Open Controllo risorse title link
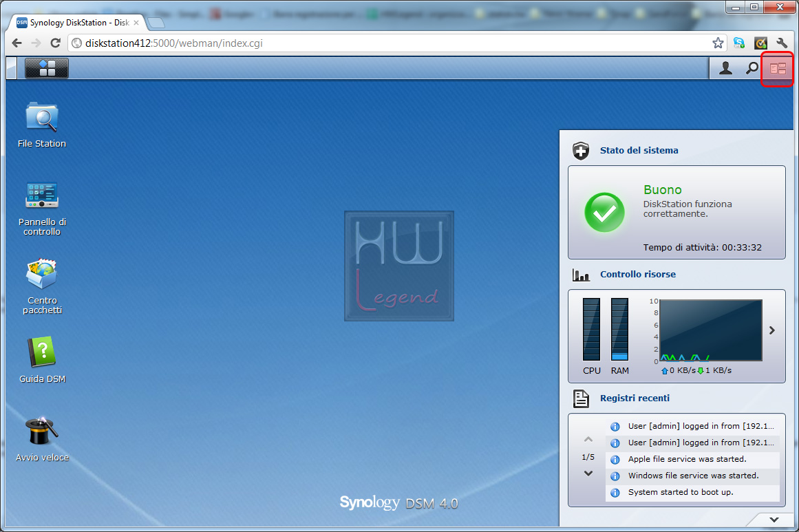 637,274
